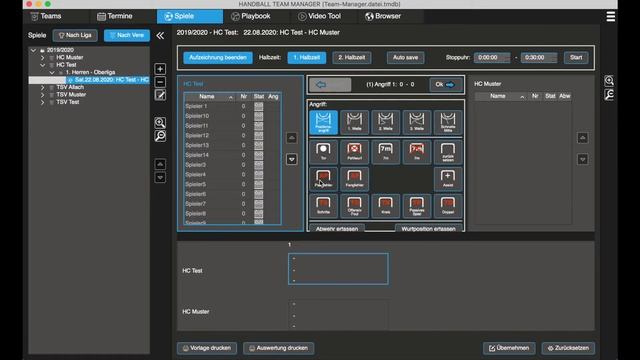The width and height of the screenshot is (640, 360).
Task: Select 1. Welle attack type
Action: click(x=354, y=122)
